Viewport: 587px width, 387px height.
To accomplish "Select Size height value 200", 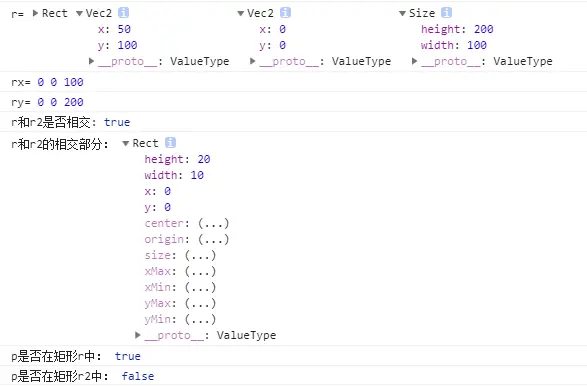I will pos(484,29).
